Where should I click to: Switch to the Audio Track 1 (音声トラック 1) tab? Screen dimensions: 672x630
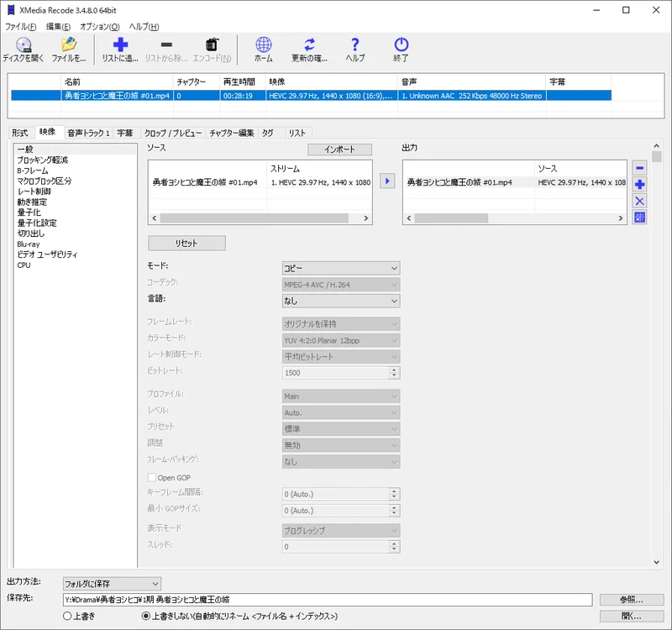point(88,133)
